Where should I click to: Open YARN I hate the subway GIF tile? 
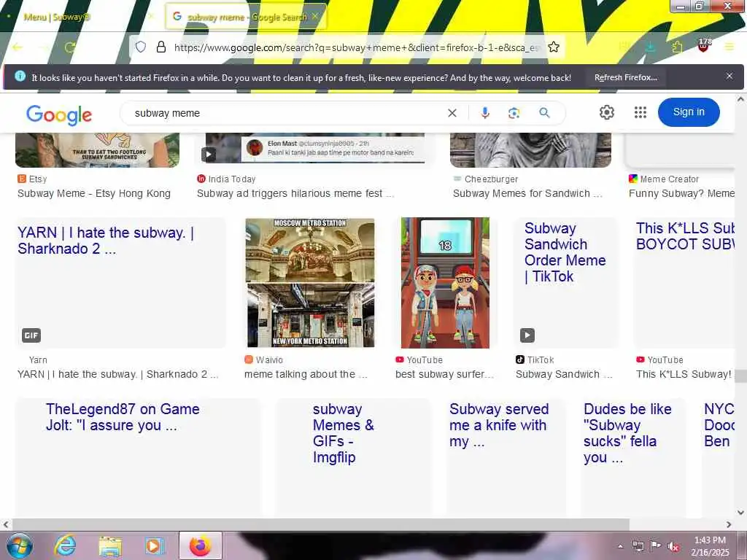pos(120,283)
